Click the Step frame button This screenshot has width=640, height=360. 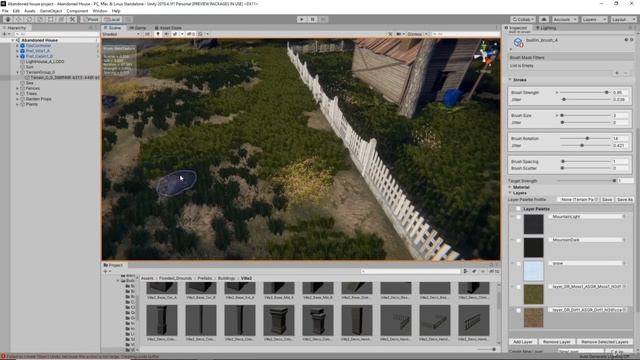pyautogui.click(x=323, y=19)
